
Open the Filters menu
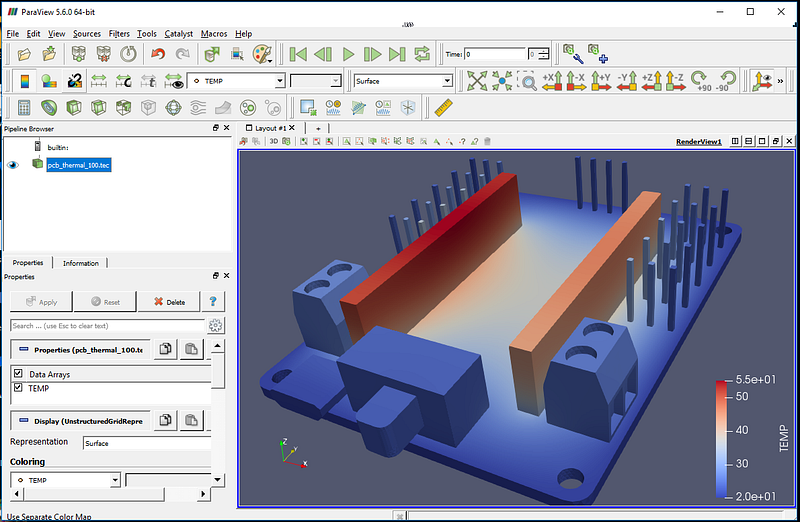pos(118,34)
